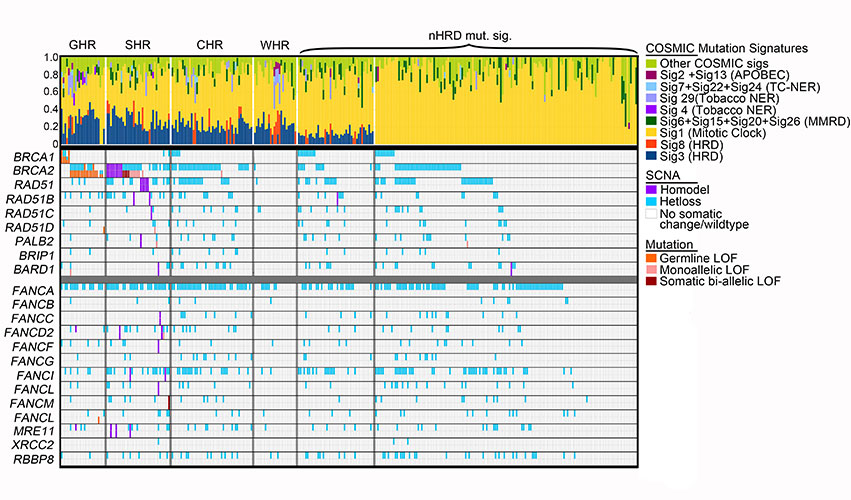Click the 'BRCA2' gene row label

34,172
